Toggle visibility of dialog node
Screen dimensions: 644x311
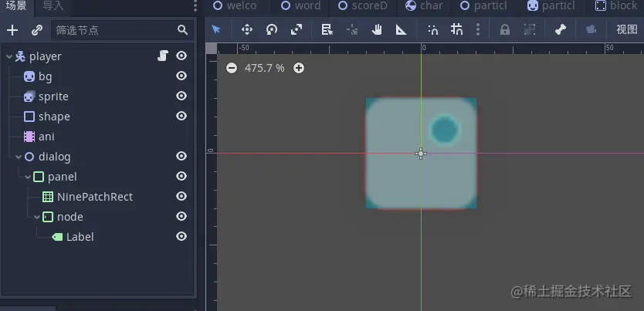coord(181,157)
